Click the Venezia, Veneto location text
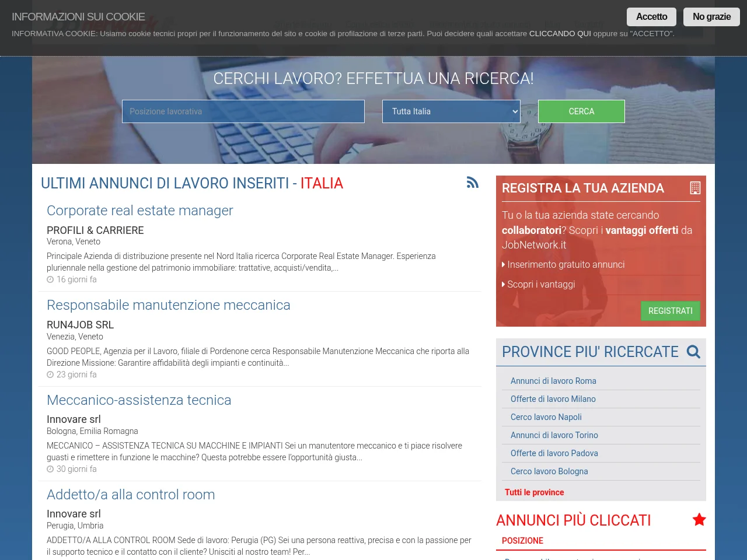 click(75, 337)
